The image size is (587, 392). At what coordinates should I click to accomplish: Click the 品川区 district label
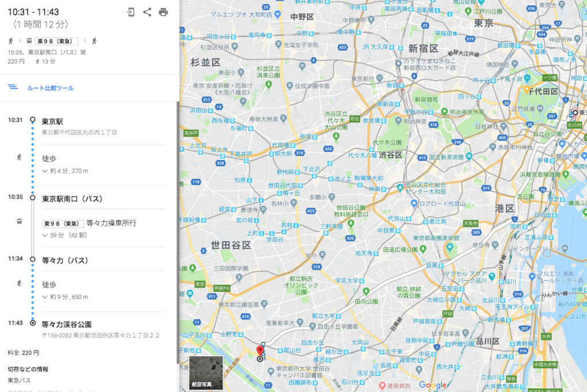[488, 342]
